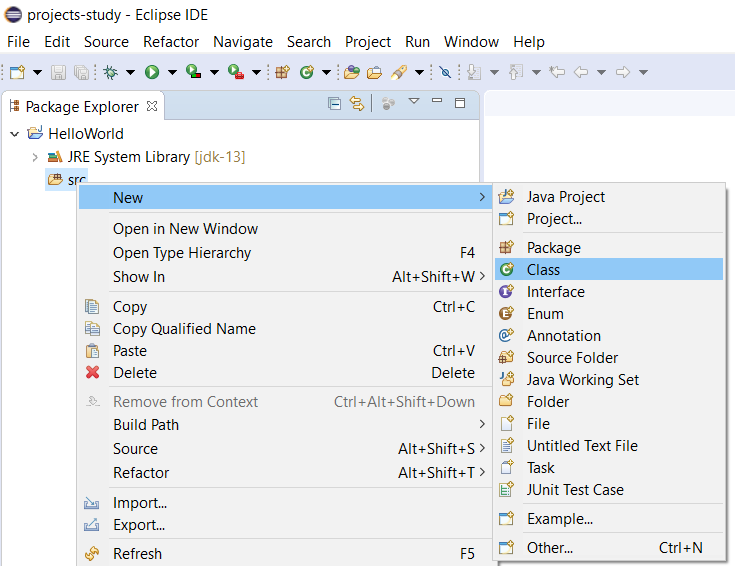Screen dimensions: 735x566
Task: Open the Window menu
Action: [472, 42]
